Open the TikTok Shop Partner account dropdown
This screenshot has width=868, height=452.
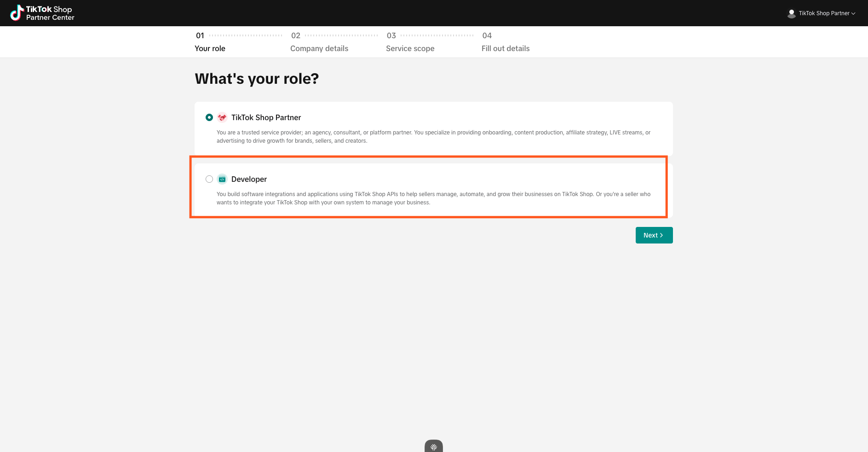point(823,13)
